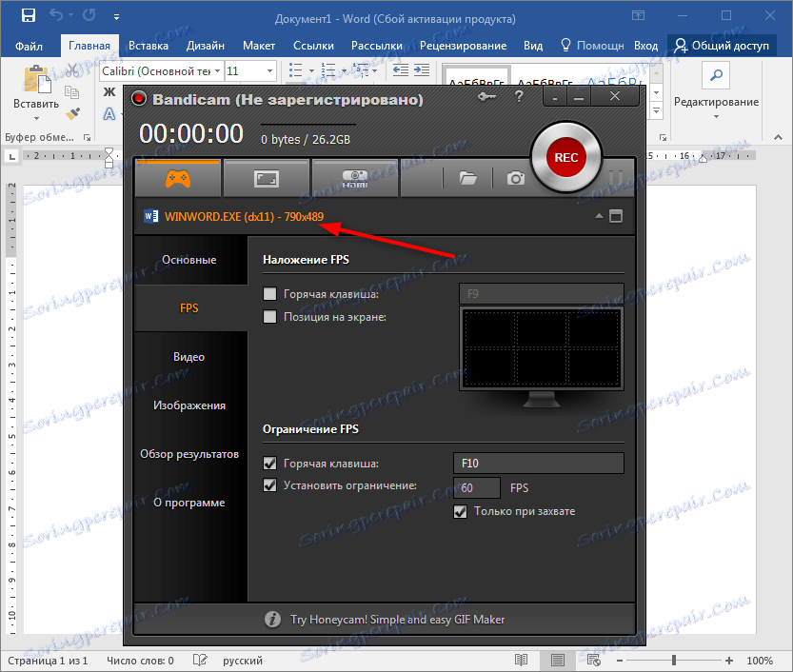Expand the Редактирование group dropdown
The image size is (793, 672).
click(716, 117)
